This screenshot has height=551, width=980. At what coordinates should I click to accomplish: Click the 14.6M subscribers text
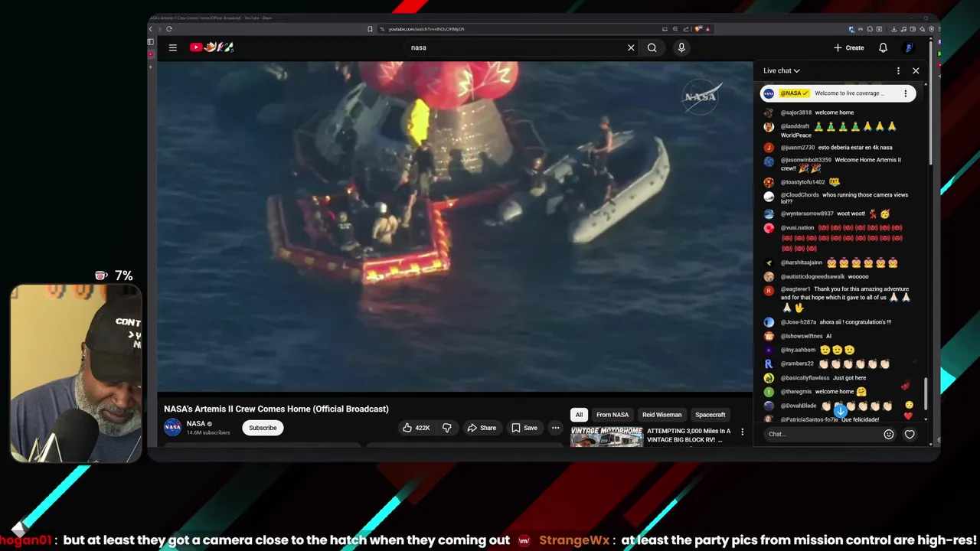208,432
